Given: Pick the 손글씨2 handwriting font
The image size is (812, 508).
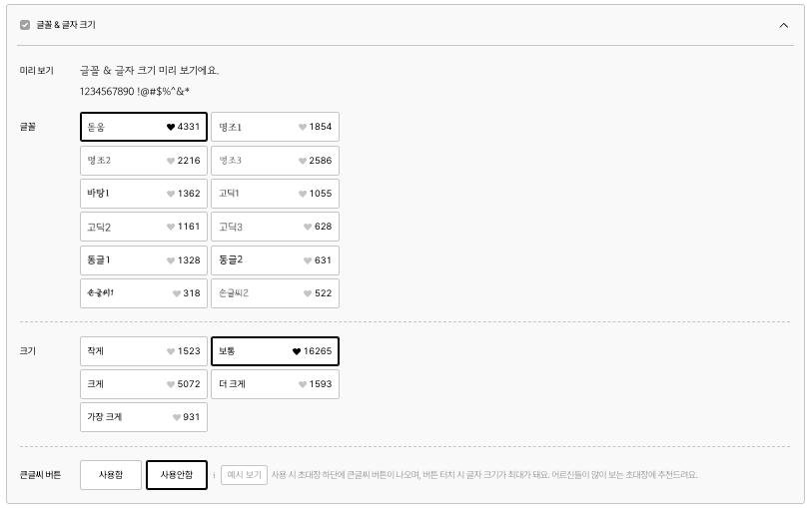Looking at the screenshot, I should (275, 293).
